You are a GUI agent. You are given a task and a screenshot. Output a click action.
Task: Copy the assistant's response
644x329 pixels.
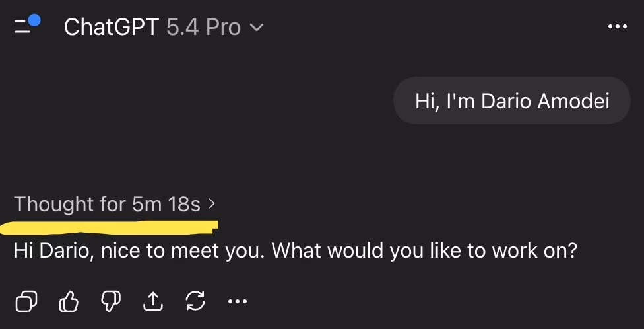[x=27, y=302]
